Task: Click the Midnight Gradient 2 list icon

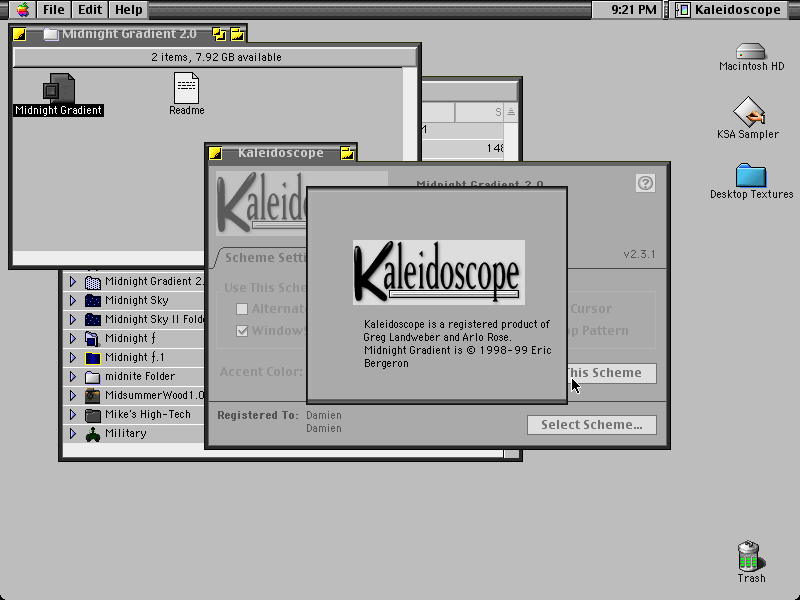Action: click(x=92, y=282)
